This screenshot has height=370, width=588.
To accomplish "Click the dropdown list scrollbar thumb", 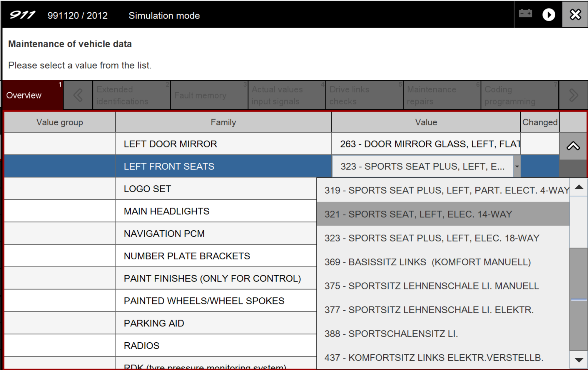I will point(579,299).
